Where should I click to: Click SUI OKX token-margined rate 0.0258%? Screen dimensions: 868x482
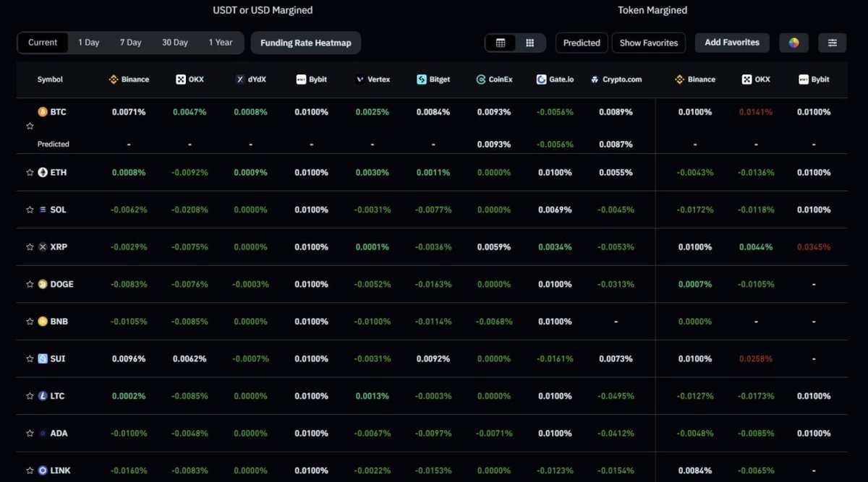[x=756, y=358]
